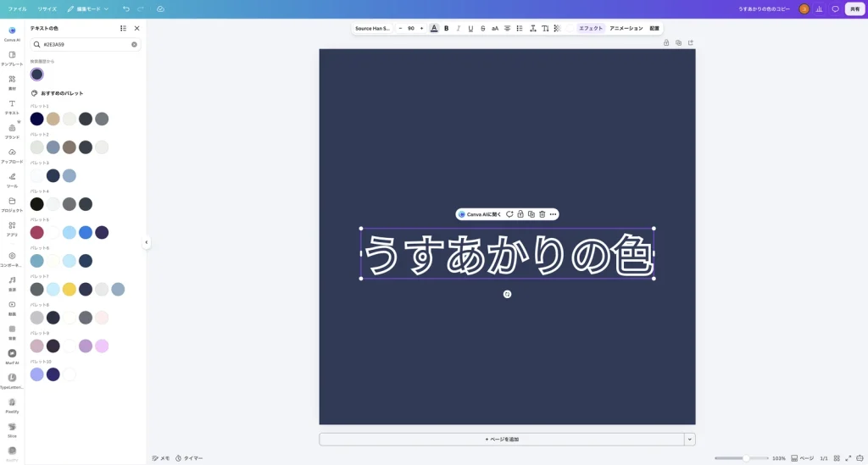Click Canva AIに聞く button
868x465 pixels.
tap(480, 214)
